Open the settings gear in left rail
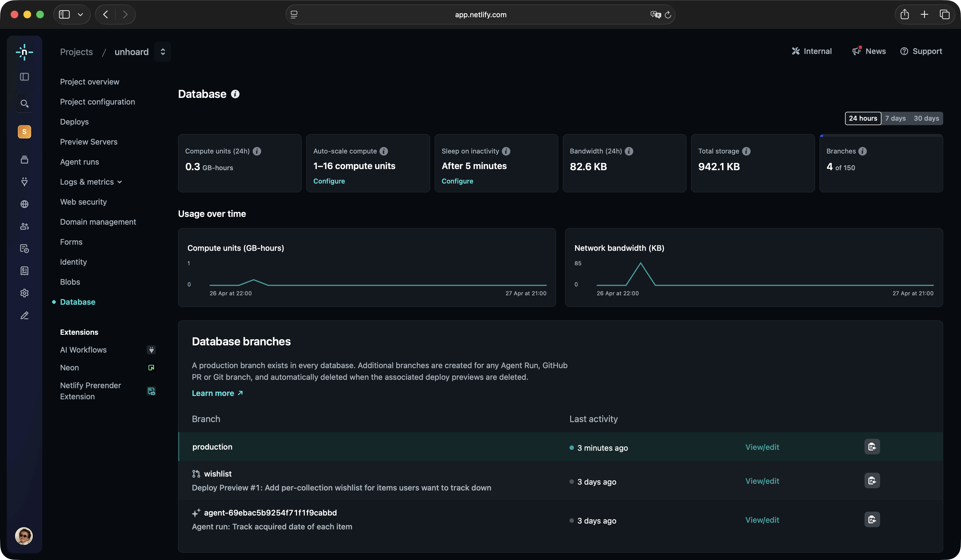This screenshot has width=961, height=560. 24,293
